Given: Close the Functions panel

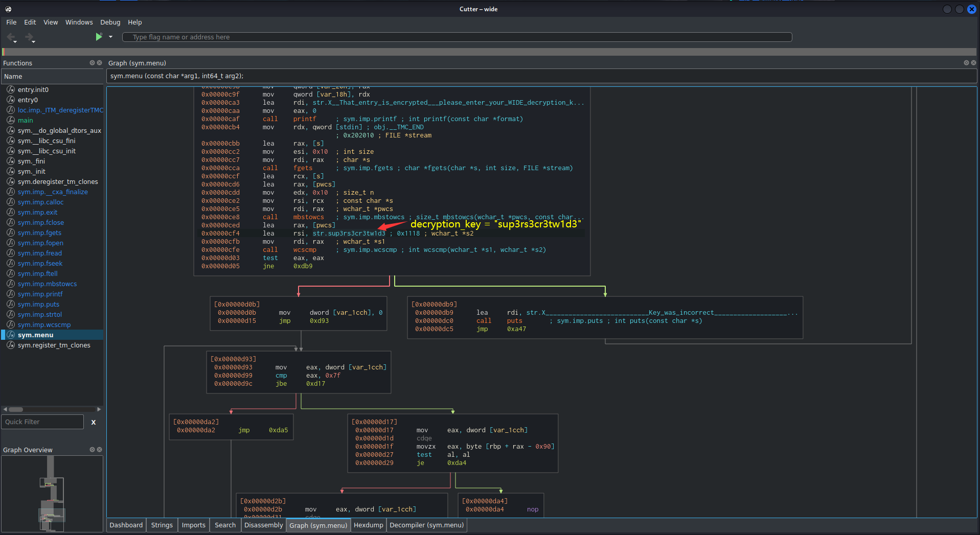Looking at the screenshot, I should click(x=99, y=63).
